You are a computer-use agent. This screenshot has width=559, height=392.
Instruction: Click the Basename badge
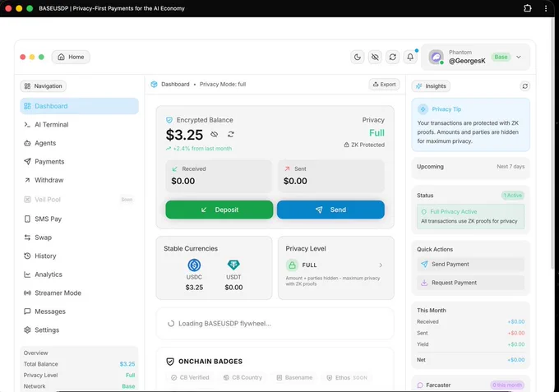coord(294,378)
